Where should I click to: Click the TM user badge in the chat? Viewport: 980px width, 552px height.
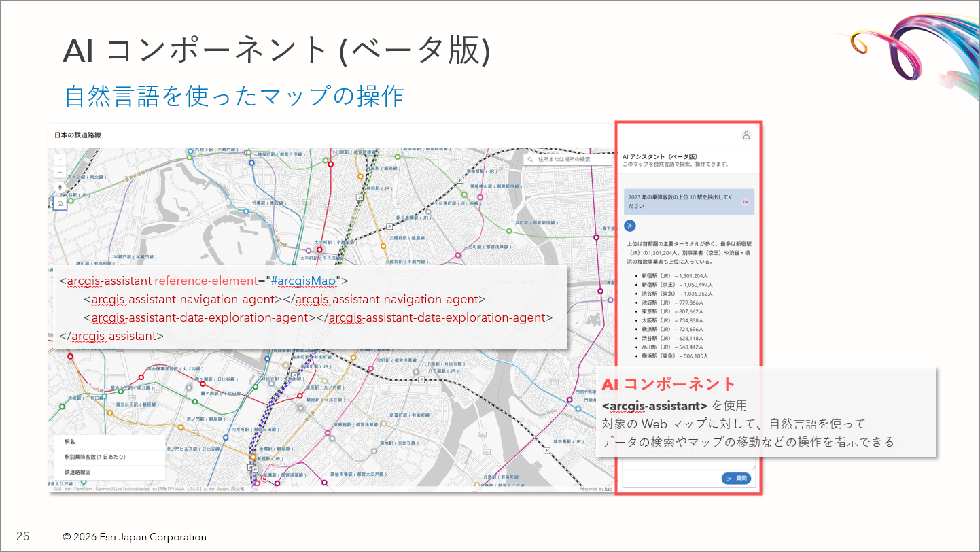click(x=746, y=202)
